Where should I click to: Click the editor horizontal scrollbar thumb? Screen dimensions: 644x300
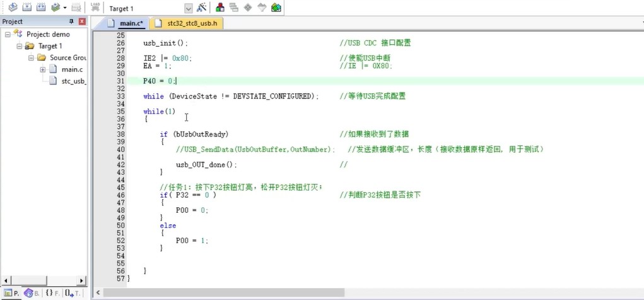224,292
